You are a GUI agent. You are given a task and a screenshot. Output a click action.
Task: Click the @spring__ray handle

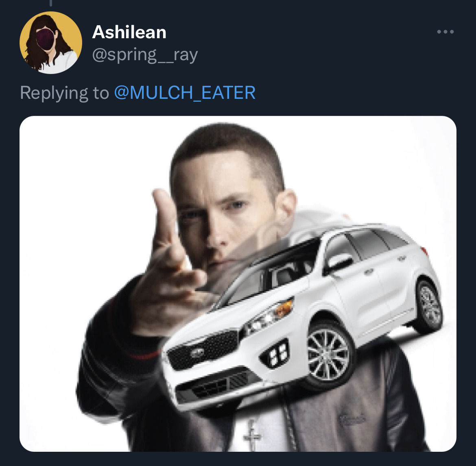click(x=145, y=54)
